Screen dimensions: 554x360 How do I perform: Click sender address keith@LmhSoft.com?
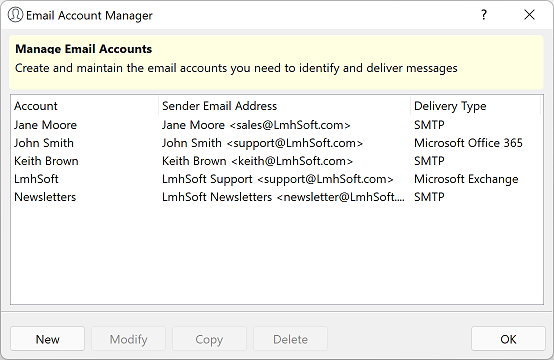257,161
